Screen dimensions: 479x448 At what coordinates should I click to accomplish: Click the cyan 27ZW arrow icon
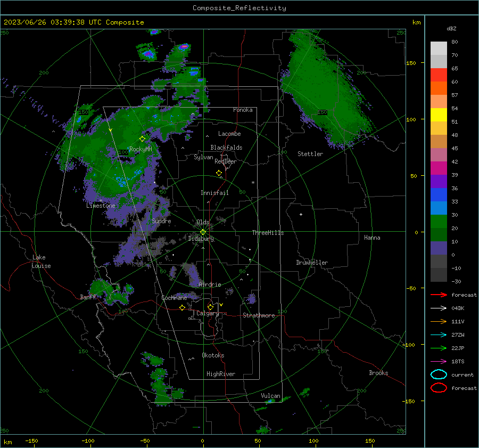pyautogui.click(x=439, y=335)
